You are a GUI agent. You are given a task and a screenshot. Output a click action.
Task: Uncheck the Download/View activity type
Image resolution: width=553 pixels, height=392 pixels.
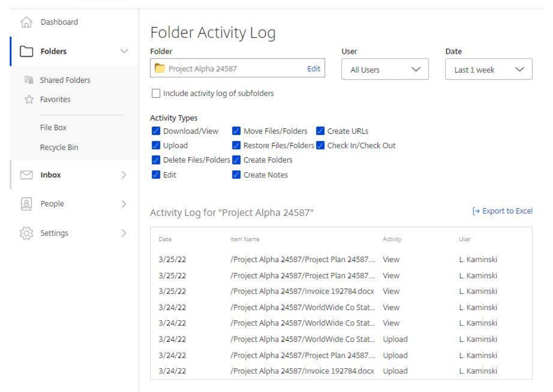[156, 131]
